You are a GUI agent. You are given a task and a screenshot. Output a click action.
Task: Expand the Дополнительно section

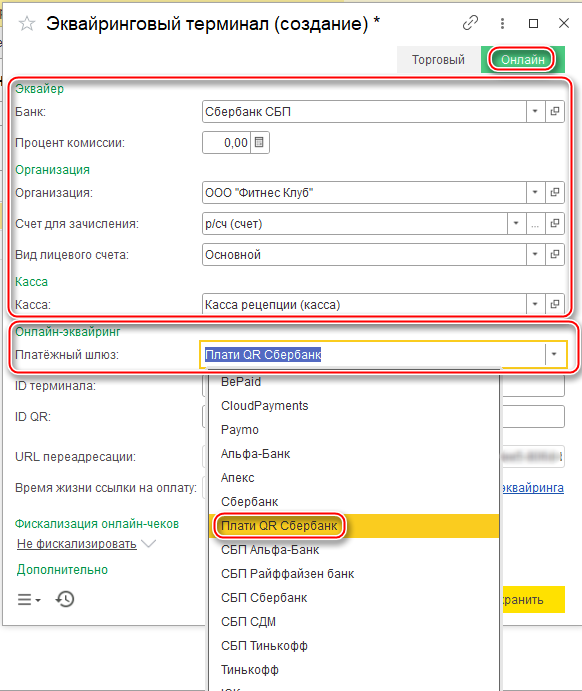coord(62,569)
